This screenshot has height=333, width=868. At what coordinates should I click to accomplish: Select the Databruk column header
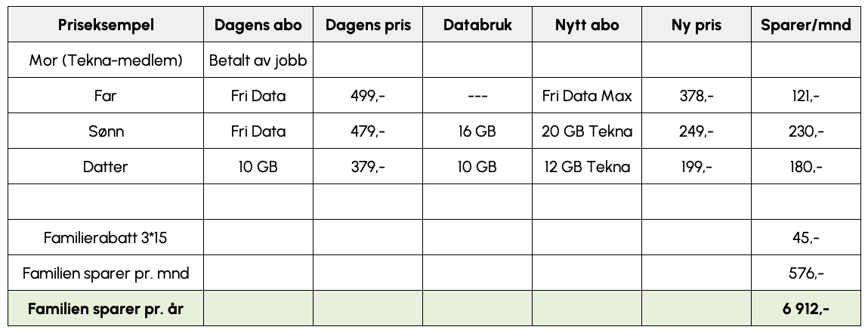[477, 25]
